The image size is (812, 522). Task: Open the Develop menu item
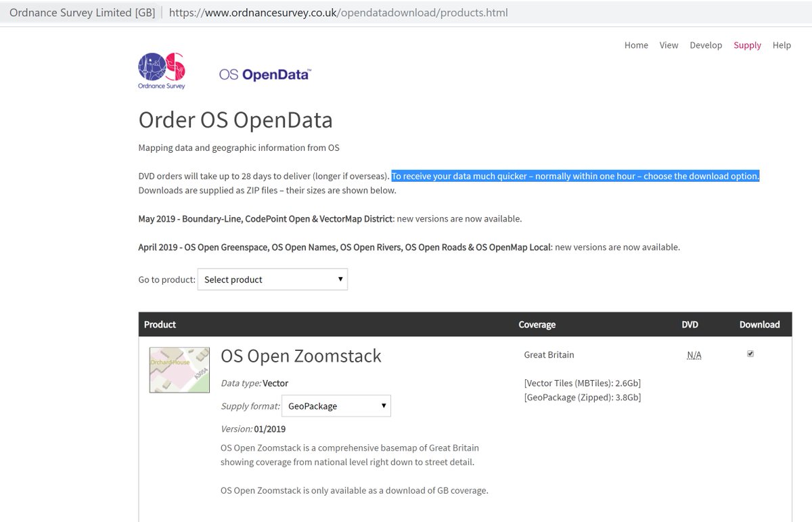point(706,45)
